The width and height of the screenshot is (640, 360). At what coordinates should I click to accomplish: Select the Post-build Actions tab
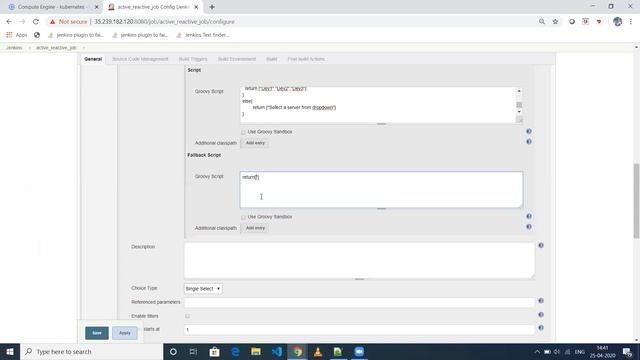pos(306,59)
